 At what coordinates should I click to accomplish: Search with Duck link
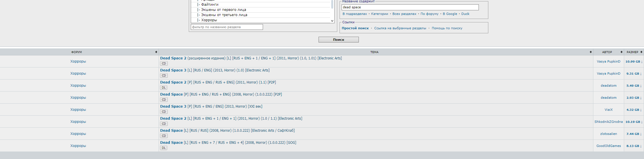(465, 14)
